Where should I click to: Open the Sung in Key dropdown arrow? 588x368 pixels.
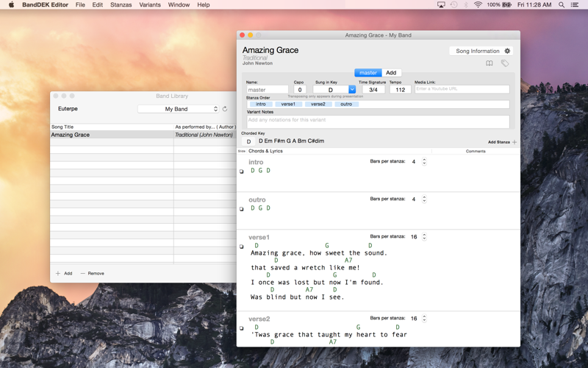point(352,89)
